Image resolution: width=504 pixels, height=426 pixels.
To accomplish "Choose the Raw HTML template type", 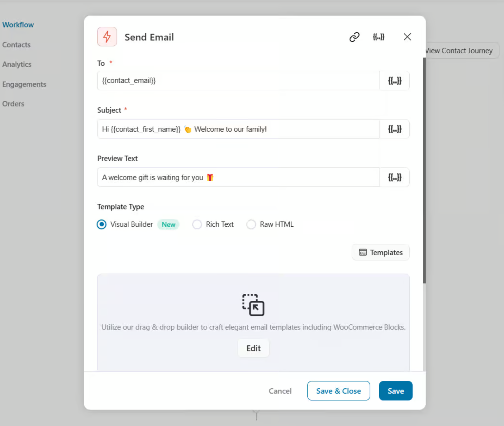I will (251, 224).
